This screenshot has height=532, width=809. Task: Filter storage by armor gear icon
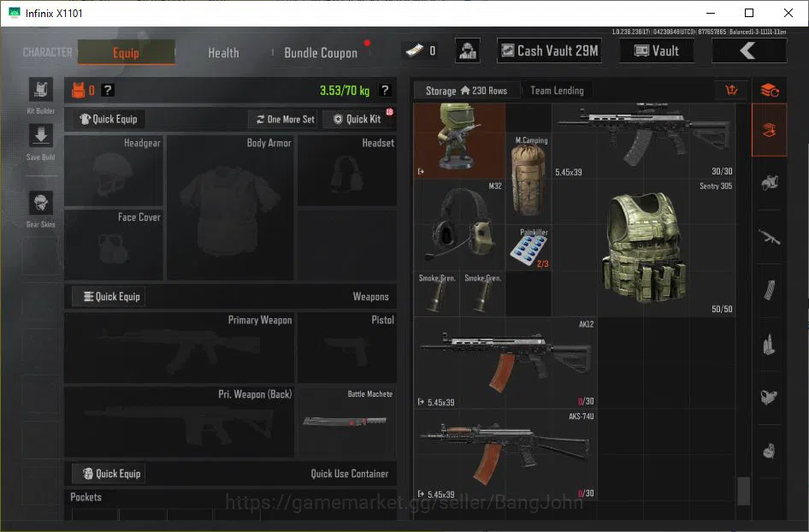(770, 183)
